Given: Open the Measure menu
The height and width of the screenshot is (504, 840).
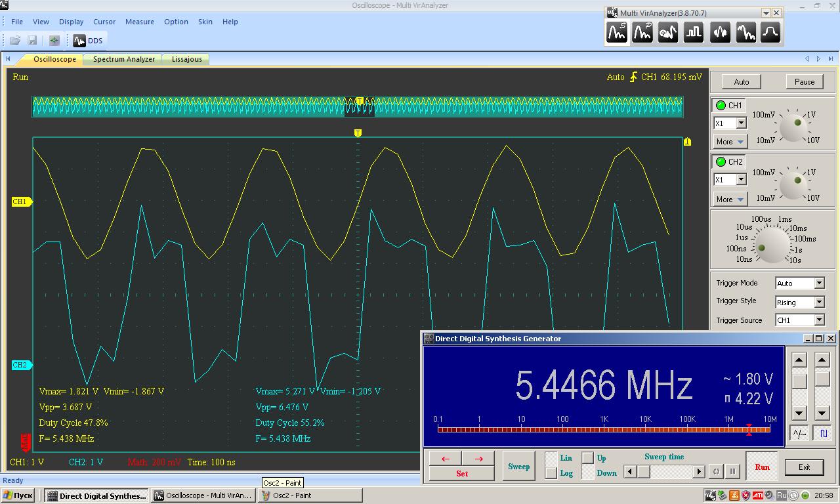Looking at the screenshot, I should 139,22.
